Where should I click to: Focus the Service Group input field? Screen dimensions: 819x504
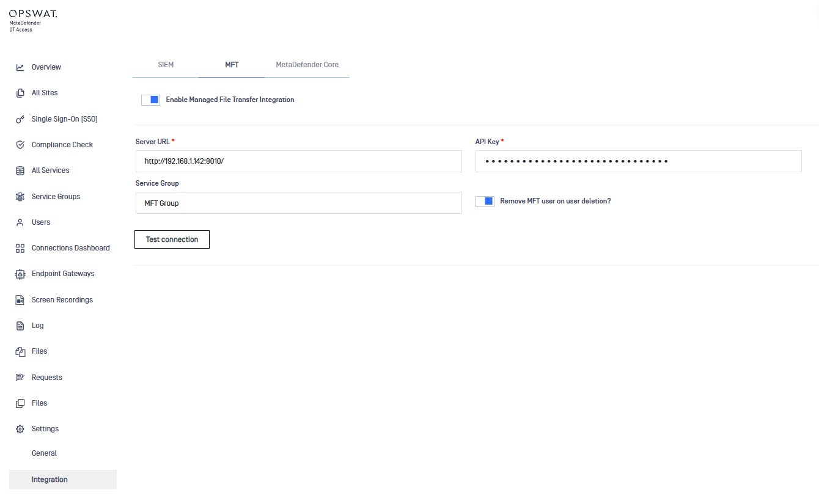click(299, 203)
